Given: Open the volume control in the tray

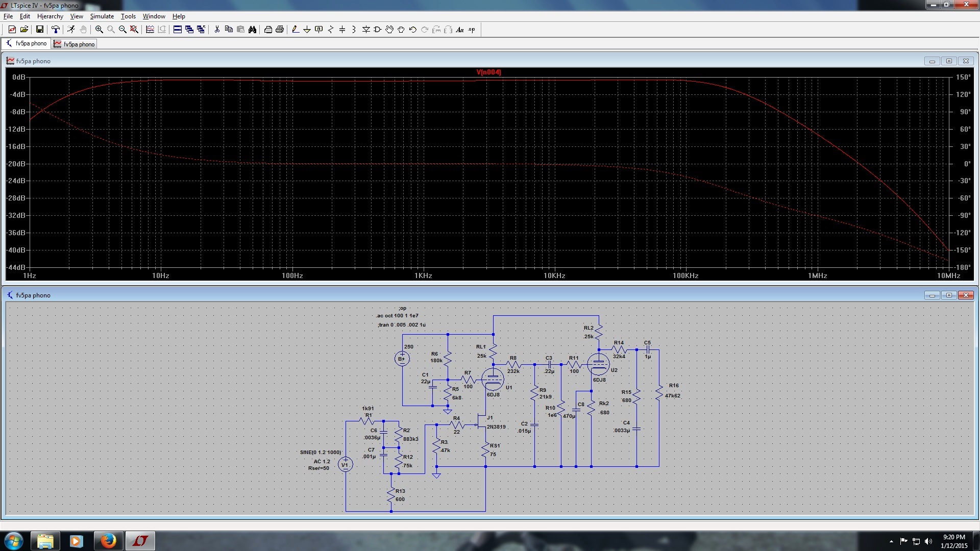Looking at the screenshot, I should tap(928, 541).
